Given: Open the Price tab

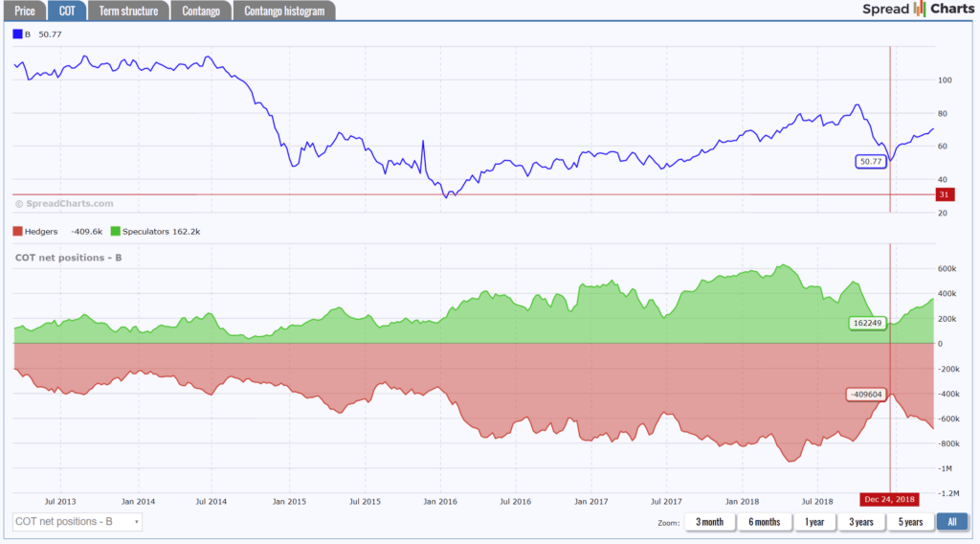Looking at the screenshot, I should (x=25, y=11).
